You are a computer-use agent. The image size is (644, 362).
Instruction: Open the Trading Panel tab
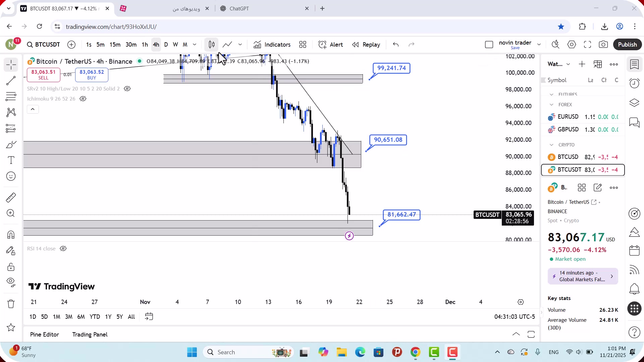pyautogui.click(x=90, y=335)
